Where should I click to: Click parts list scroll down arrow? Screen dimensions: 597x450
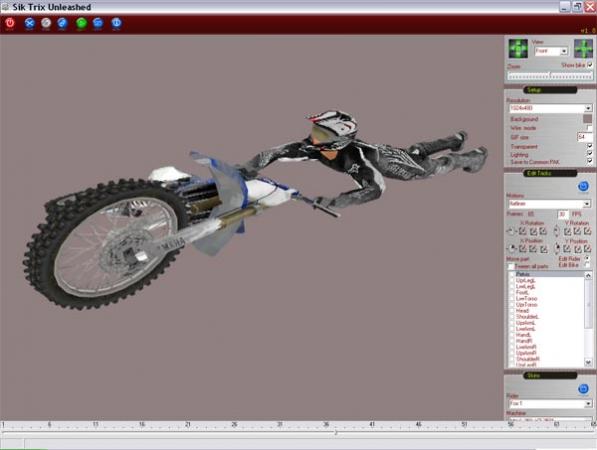pyautogui.click(x=588, y=362)
